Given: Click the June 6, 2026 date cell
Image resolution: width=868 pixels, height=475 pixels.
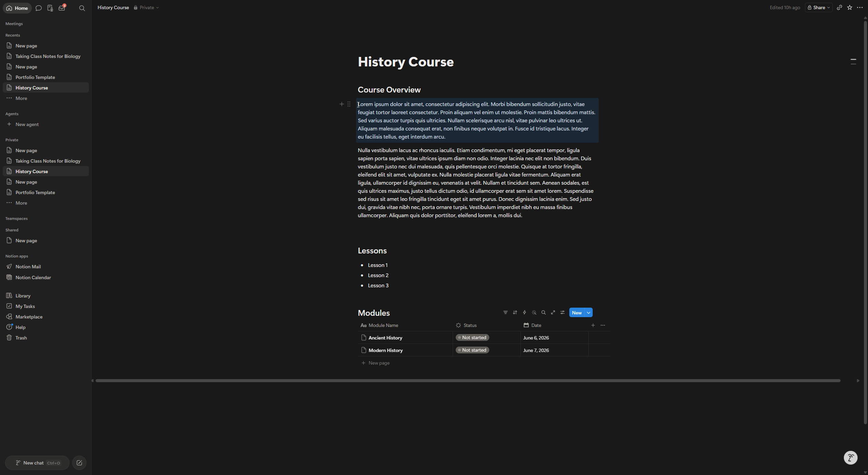Looking at the screenshot, I should (554, 338).
